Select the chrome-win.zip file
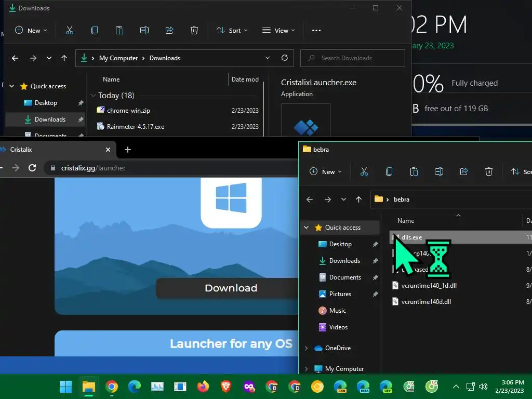 (x=177, y=111)
